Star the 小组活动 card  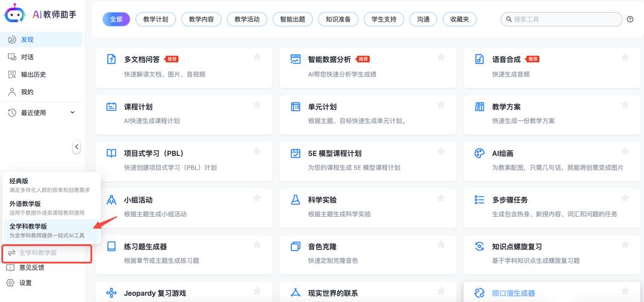point(257,198)
